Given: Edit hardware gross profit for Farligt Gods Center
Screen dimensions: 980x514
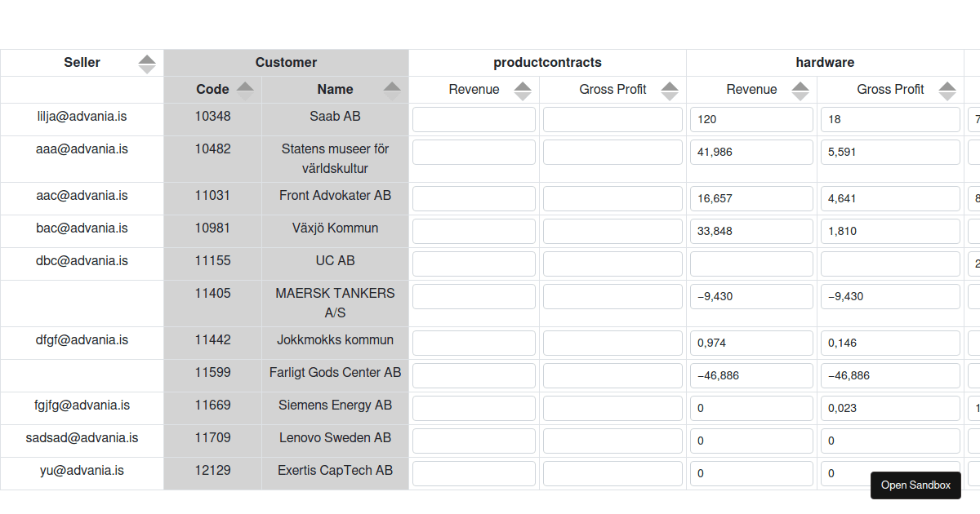Looking at the screenshot, I should pos(890,375).
